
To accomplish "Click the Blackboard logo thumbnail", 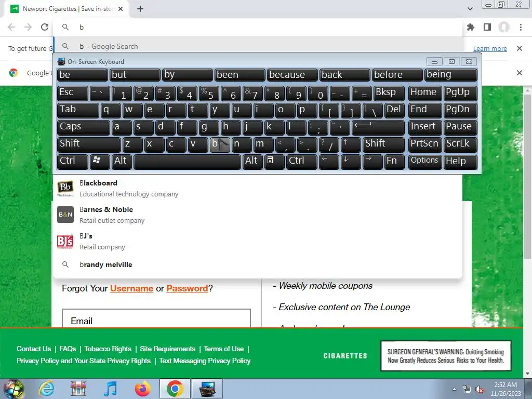I will [65, 188].
